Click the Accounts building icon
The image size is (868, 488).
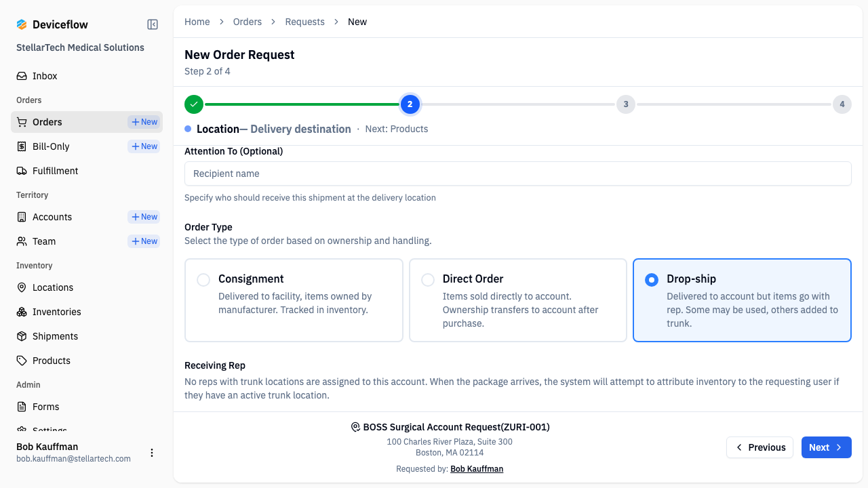coord(22,217)
